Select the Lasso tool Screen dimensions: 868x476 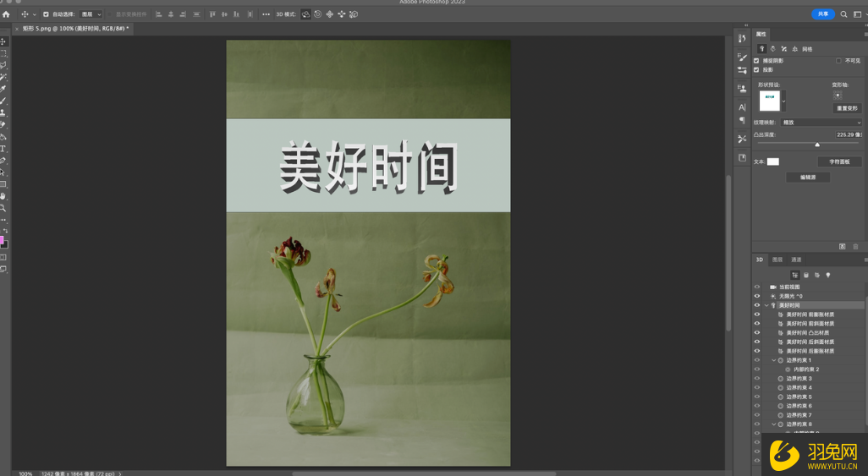pyautogui.click(x=3, y=65)
